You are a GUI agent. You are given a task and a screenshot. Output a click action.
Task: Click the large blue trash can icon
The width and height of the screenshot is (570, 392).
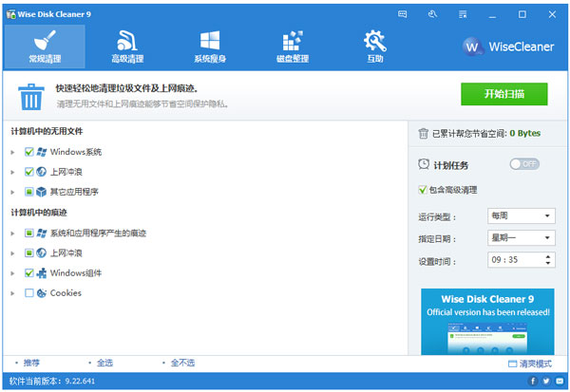pos(31,97)
